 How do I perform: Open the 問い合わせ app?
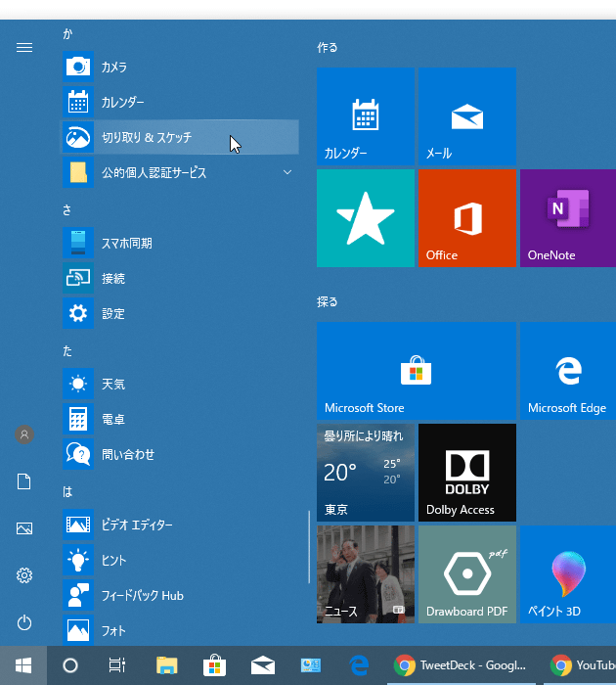pyautogui.click(x=180, y=454)
